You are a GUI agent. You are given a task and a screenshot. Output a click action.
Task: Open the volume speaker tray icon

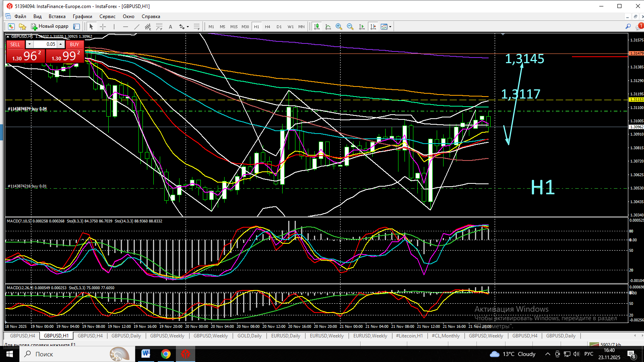tap(576, 354)
